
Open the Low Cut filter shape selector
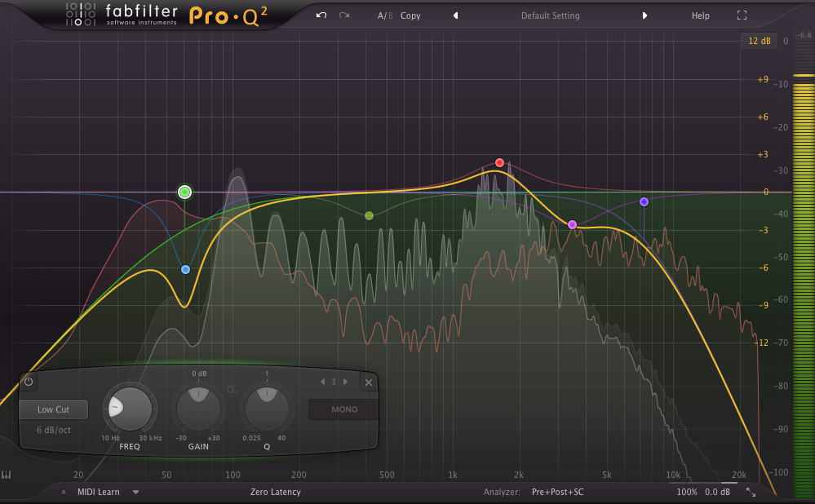coord(53,409)
